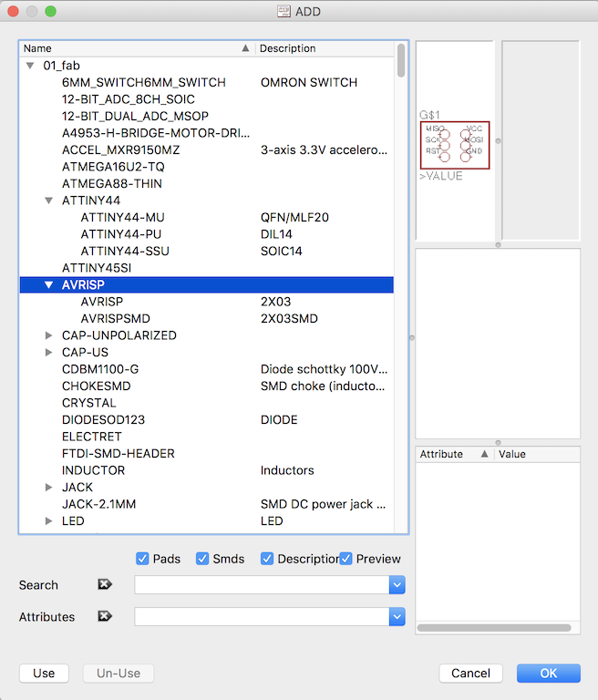Select the A4953-H-BRIDGE-MOTOR-DRI... entry
Screen dimensions: 598x700
(206, 133)
